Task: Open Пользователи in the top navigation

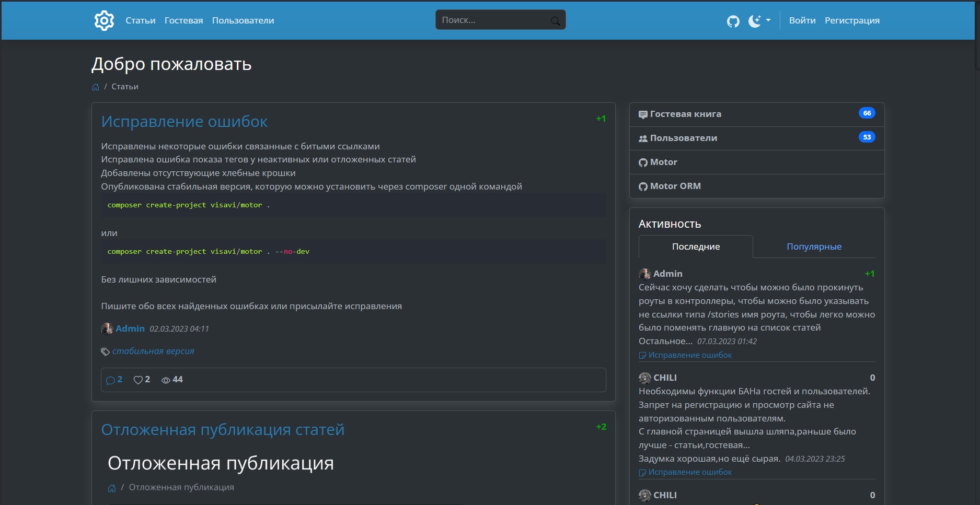Action: point(243,20)
